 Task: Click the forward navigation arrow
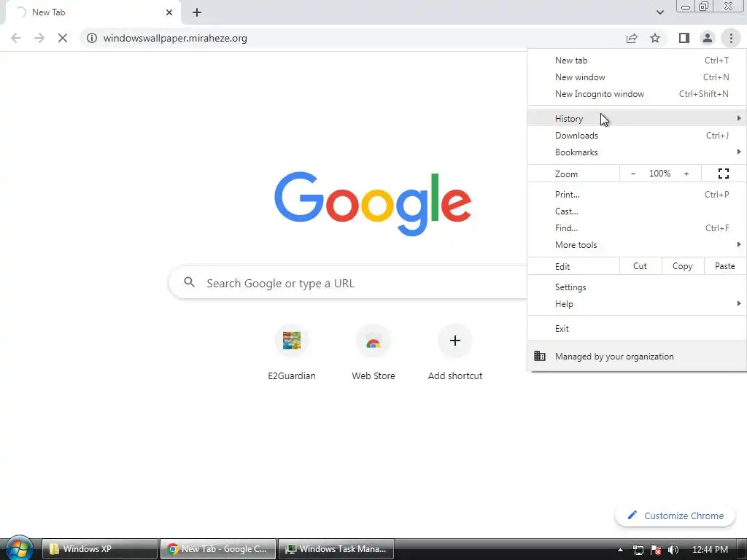(39, 38)
